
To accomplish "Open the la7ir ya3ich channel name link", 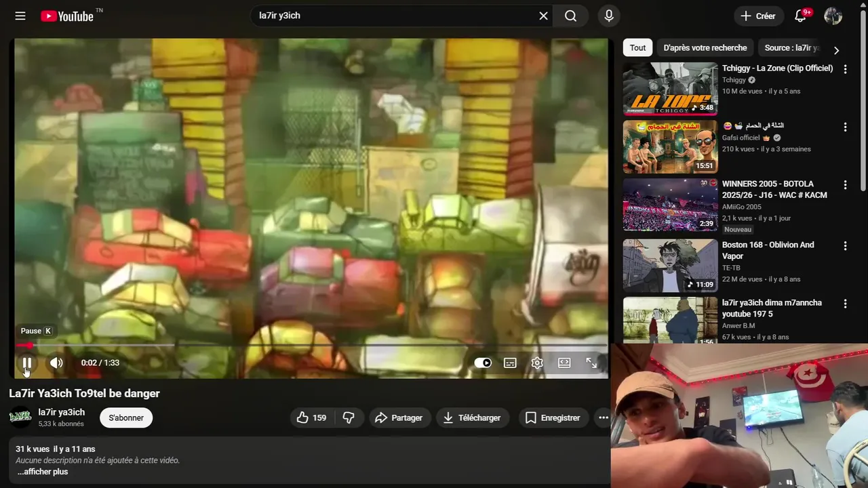I will coord(62,412).
